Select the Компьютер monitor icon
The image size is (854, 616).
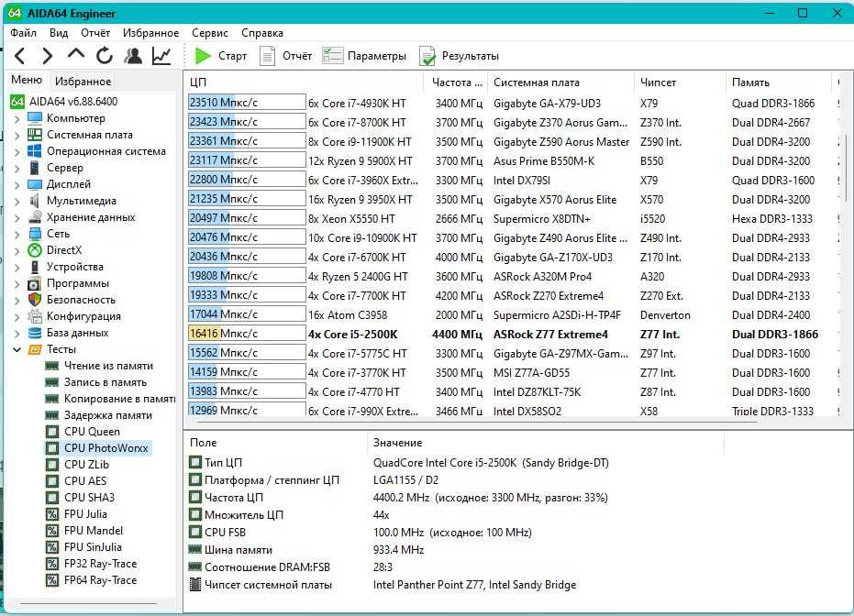(x=35, y=118)
